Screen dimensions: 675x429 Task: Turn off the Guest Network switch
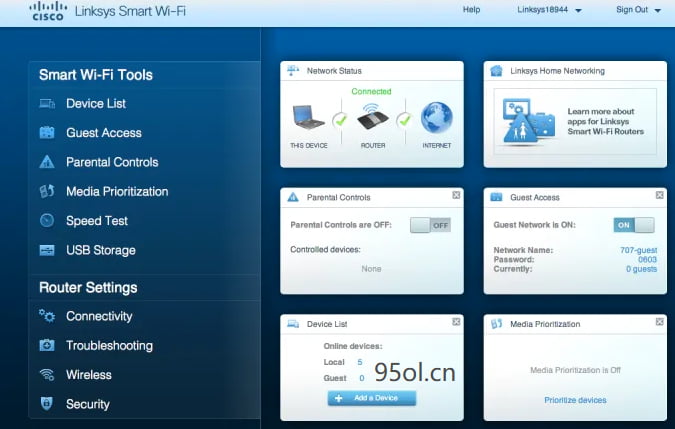tap(633, 225)
